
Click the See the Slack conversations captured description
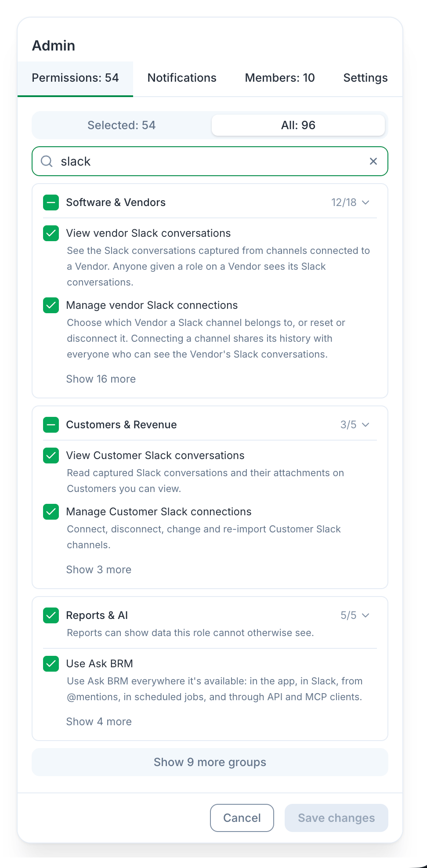coord(218,267)
